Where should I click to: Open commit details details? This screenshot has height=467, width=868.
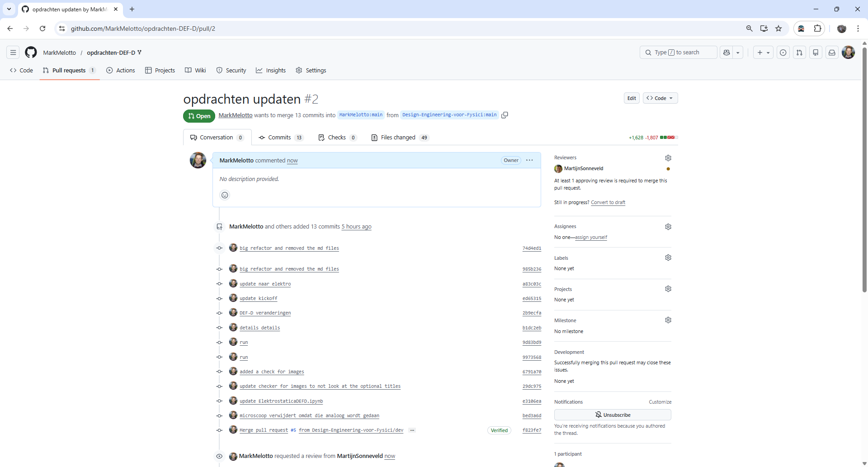click(x=259, y=328)
